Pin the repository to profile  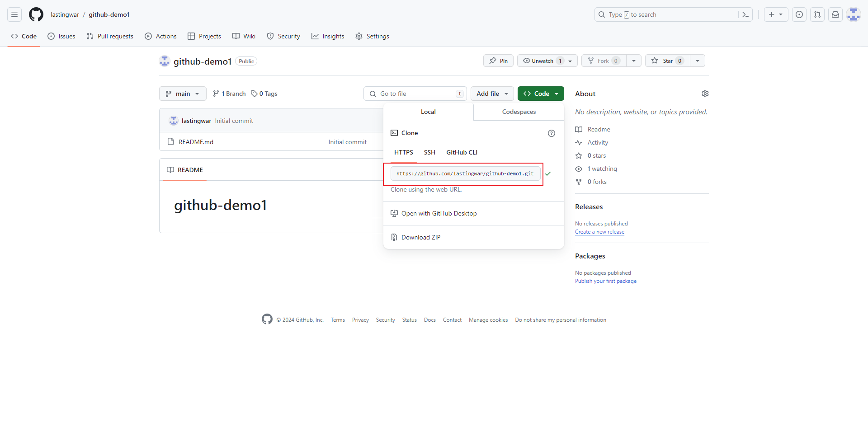(498, 61)
